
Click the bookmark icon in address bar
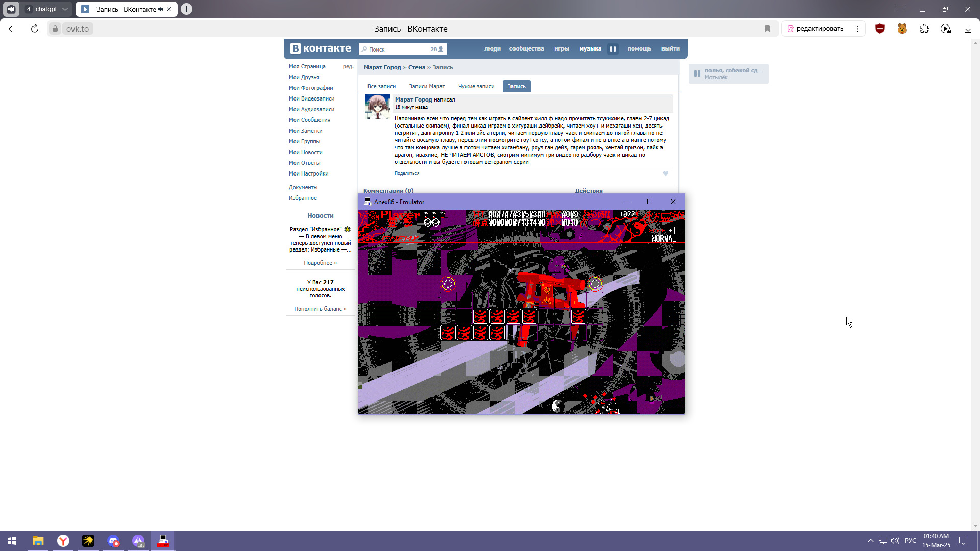(x=767, y=29)
